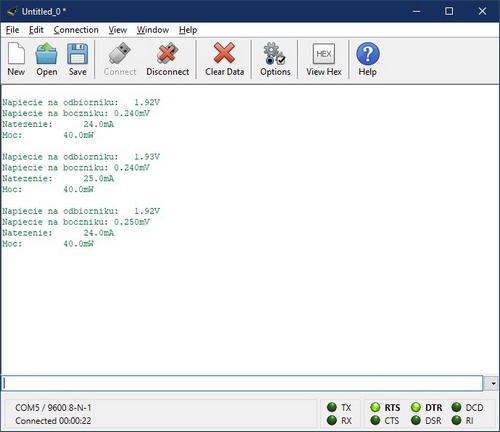Open a file with the Open icon
500x432 pixels.
click(47, 59)
